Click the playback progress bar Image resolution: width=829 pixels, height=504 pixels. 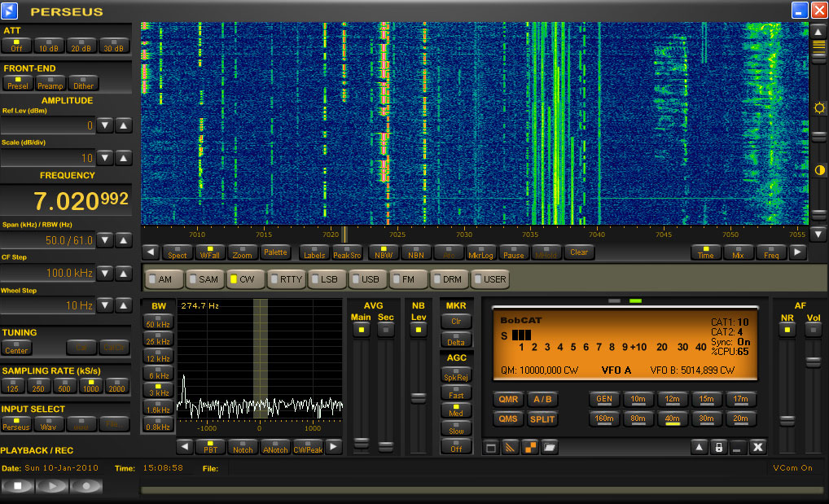click(482, 490)
